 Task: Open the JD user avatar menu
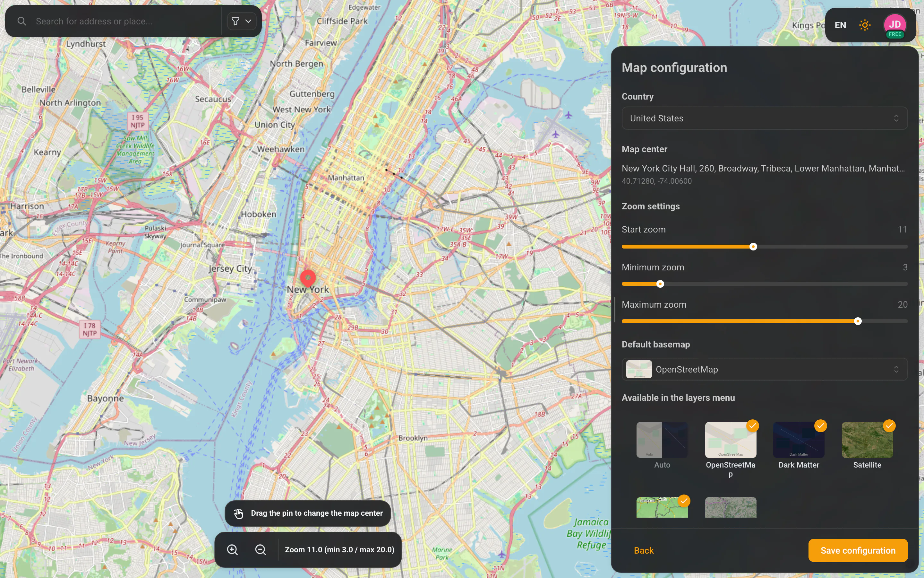click(x=894, y=25)
